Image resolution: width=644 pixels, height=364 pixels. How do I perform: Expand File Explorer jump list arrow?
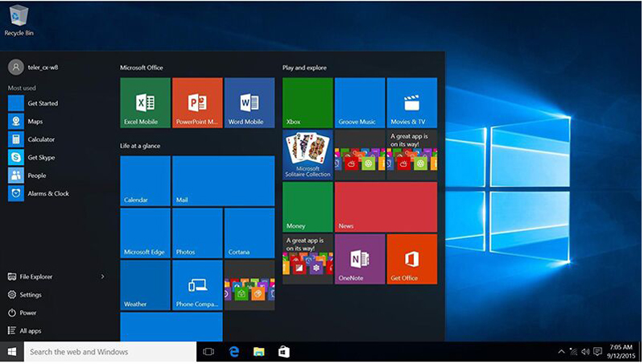click(103, 276)
